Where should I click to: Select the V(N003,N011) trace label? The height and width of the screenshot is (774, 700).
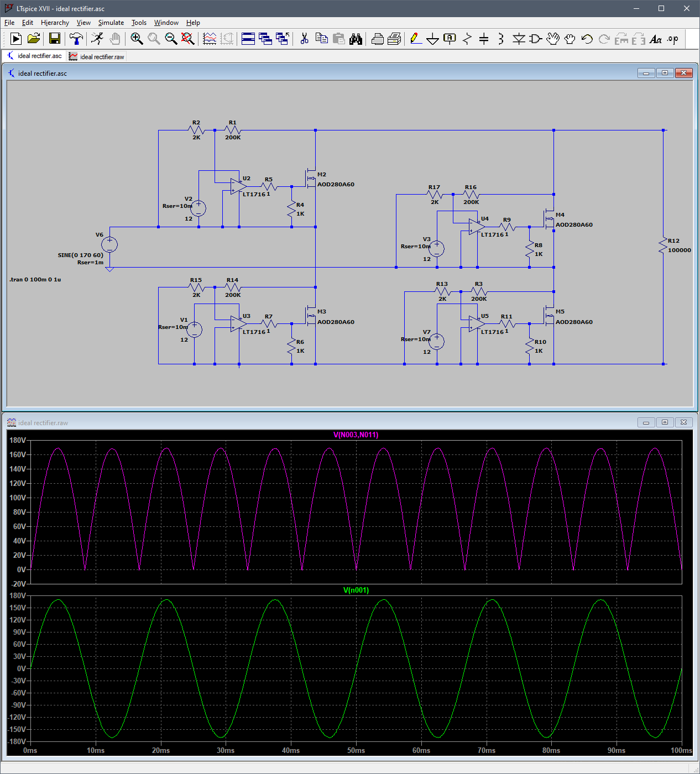(x=356, y=435)
